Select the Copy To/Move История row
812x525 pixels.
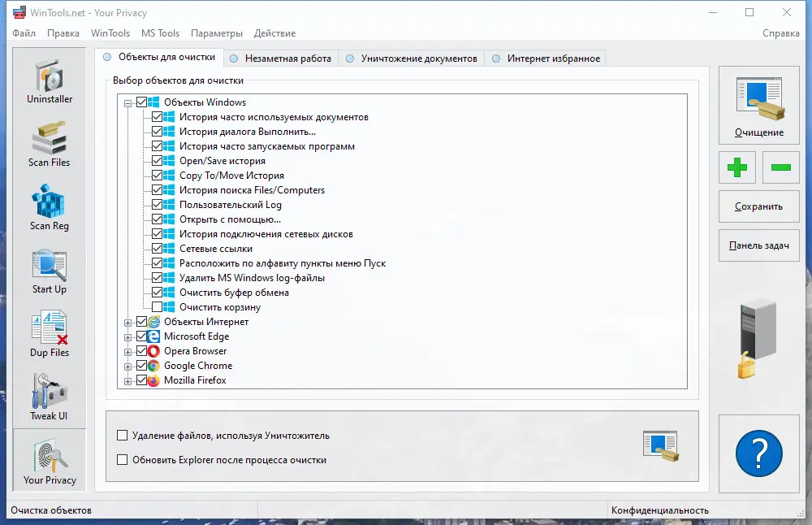coord(231,176)
